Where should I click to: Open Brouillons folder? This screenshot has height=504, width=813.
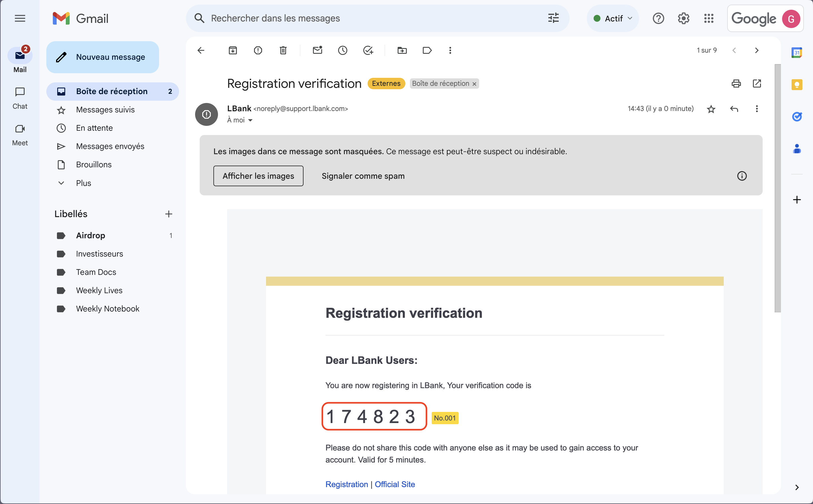(113, 165)
